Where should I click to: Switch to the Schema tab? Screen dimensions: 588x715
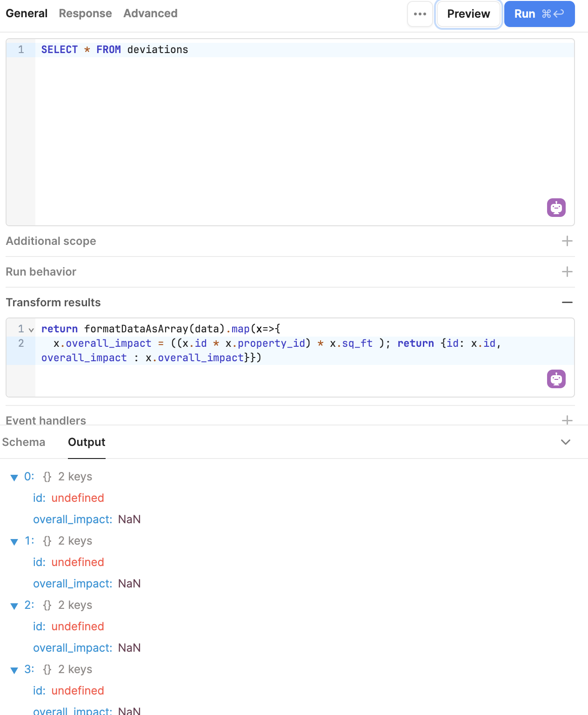(24, 442)
